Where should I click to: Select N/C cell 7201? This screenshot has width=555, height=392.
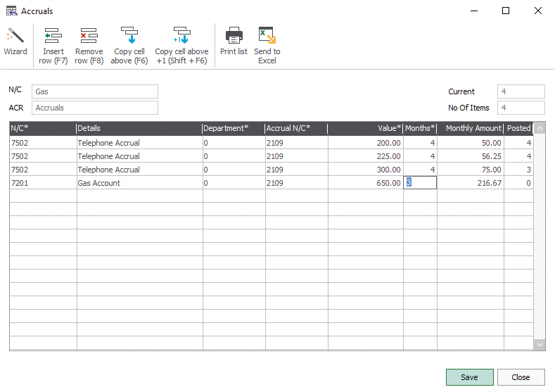[43, 183]
